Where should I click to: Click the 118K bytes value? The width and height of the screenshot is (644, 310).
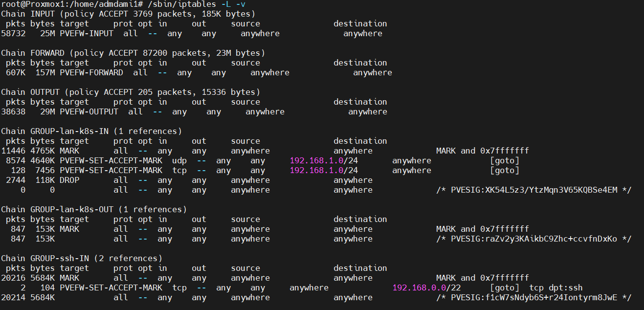click(45, 180)
